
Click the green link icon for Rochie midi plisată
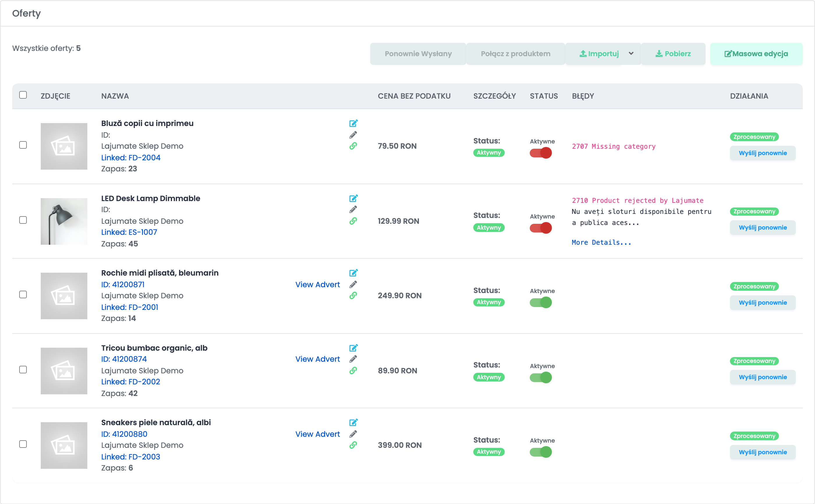tap(353, 296)
